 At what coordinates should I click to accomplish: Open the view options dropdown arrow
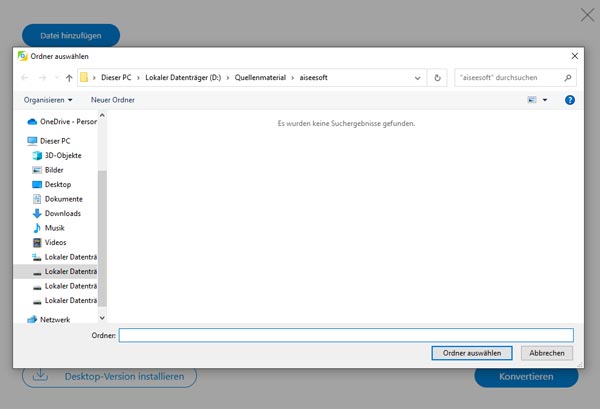pyautogui.click(x=545, y=100)
